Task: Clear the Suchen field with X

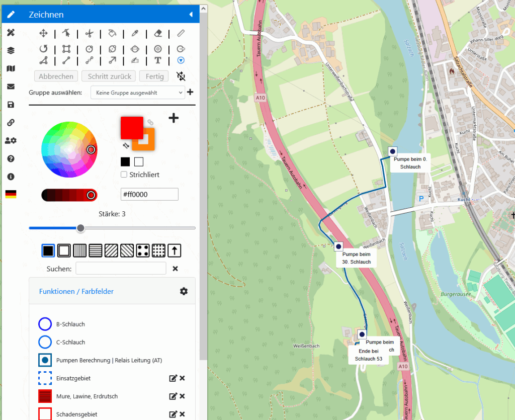Action: [x=176, y=269]
